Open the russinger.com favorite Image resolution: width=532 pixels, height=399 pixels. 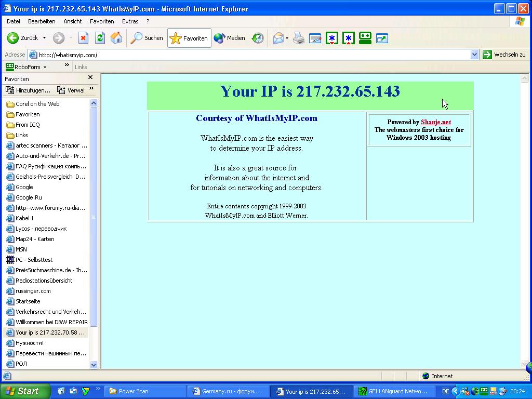29,291
